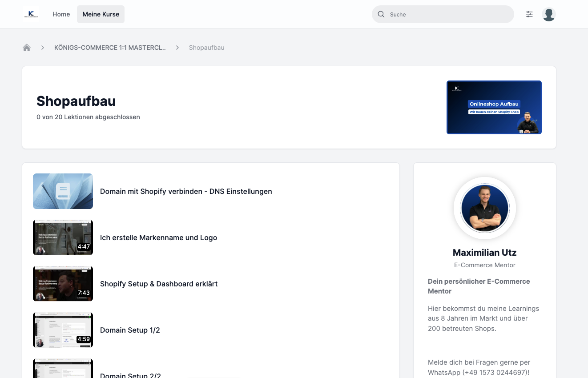Open lesson 'Shopify Setup & Dashboard erklärt'
This screenshot has width=588, height=378.
(x=158, y=284)
